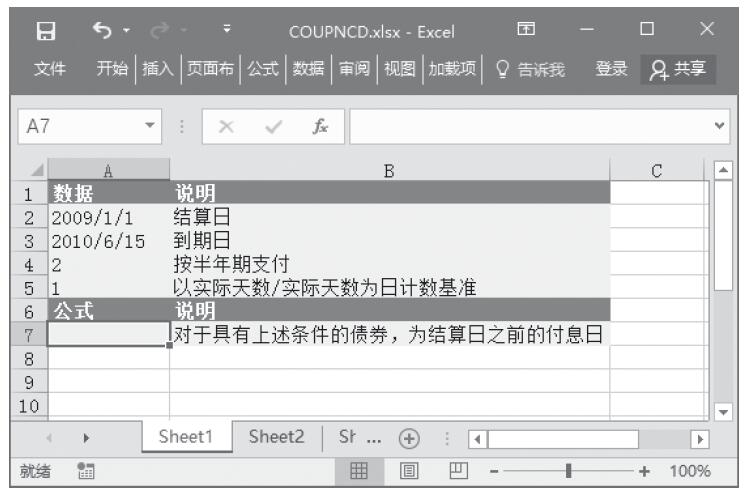Image resolution: width=747 pixels, height=492 pixels.
Task: Click the Insert Function fx icon
Action: [320, 127]
